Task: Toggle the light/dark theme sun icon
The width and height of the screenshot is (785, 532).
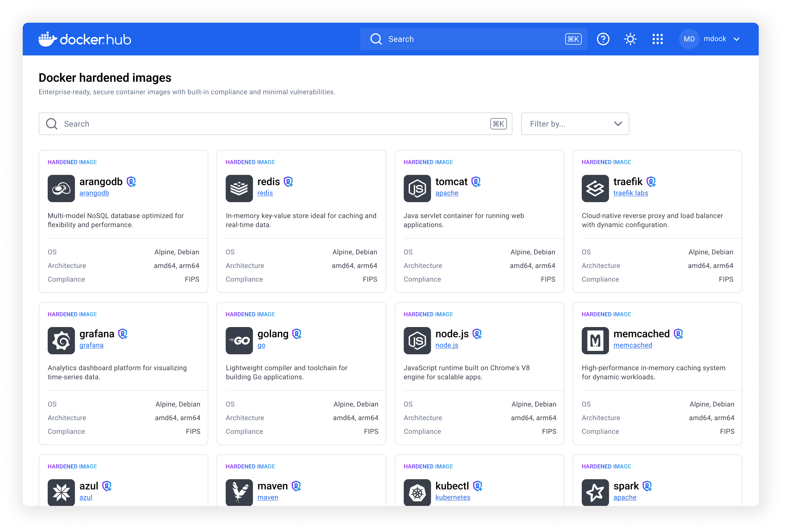Action: [630, 39]
